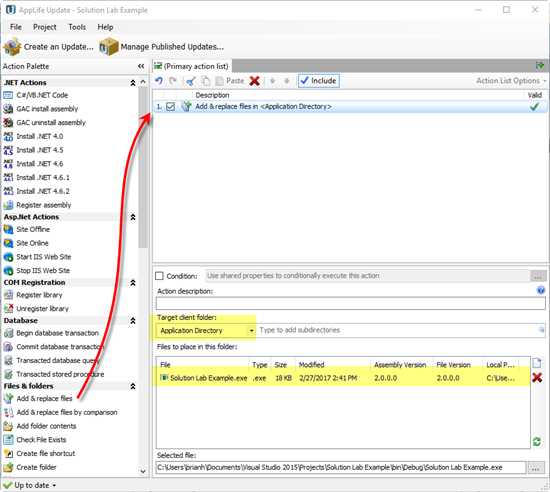Viewport: 550px width, 492px height.
Task: Sort file list by Modified column
Action: (333, 365)
